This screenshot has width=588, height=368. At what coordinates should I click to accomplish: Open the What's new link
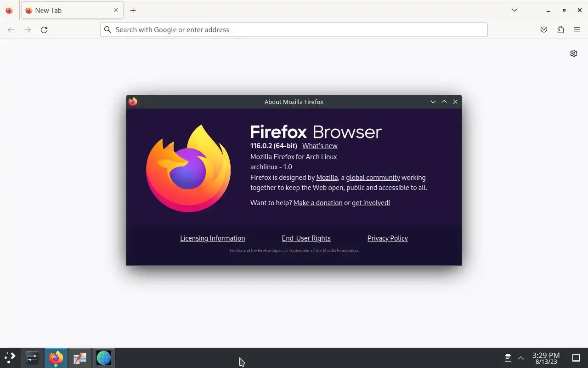320,146
